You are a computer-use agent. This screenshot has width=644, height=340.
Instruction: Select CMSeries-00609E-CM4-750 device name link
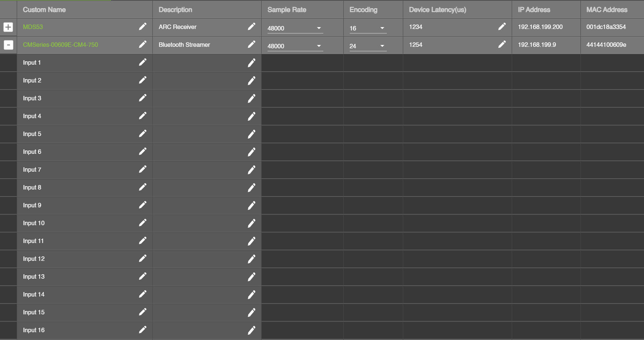coord(61,45)
